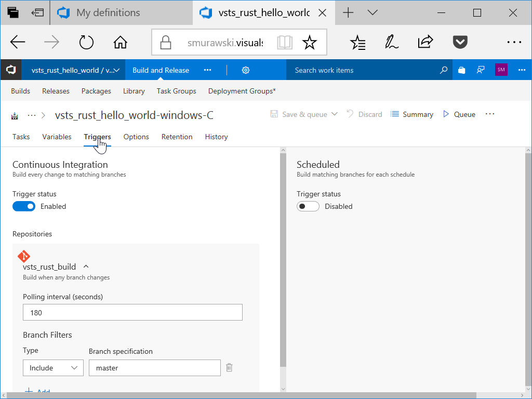The image size is (532, 399).
Task: Click the Save & queue button
Action: (299, 114)
